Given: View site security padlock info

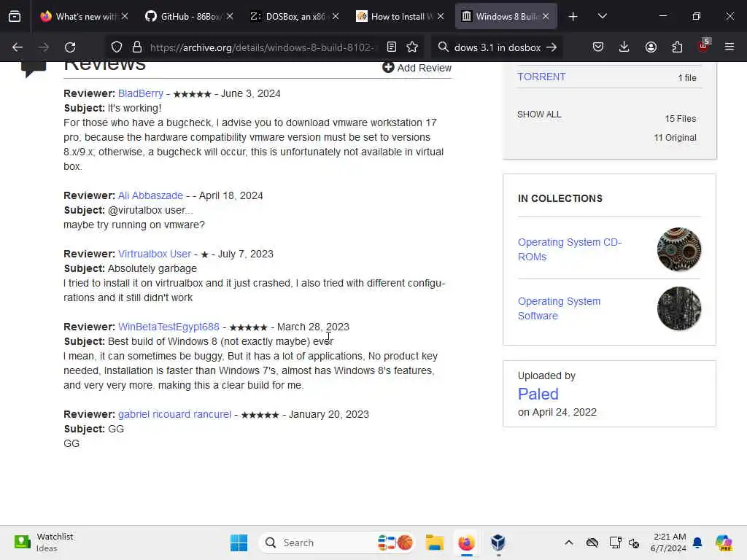Looking at the screenshot, I should click(x=137, y=47).
